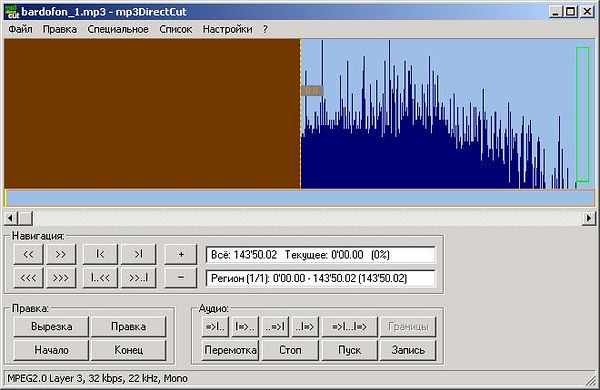Zoom out with the − button
The height and width of the screenshot is (390, 600).
tap(181, 277)
